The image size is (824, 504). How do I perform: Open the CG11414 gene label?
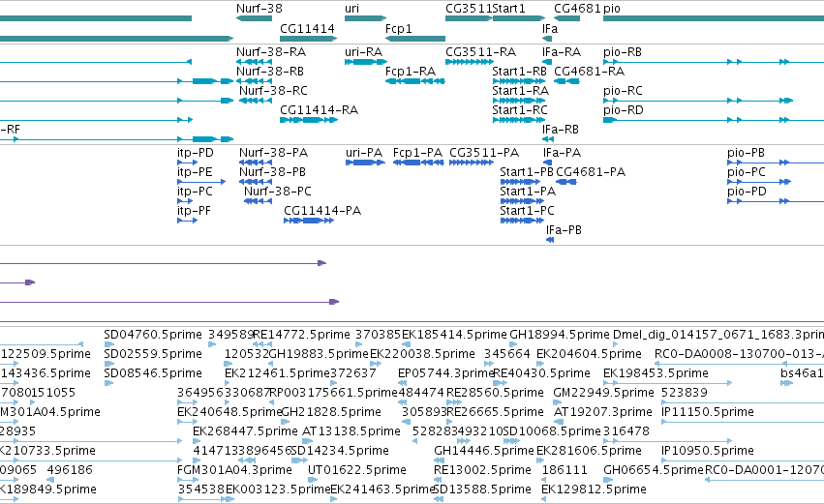pos(307,28)
